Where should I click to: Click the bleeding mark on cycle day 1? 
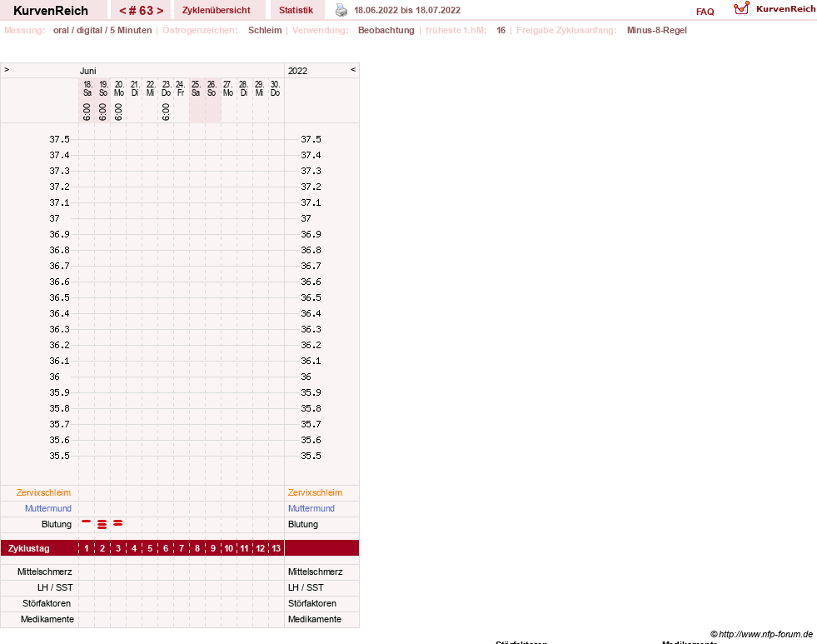pyautogui.click(x=87, y=521)
